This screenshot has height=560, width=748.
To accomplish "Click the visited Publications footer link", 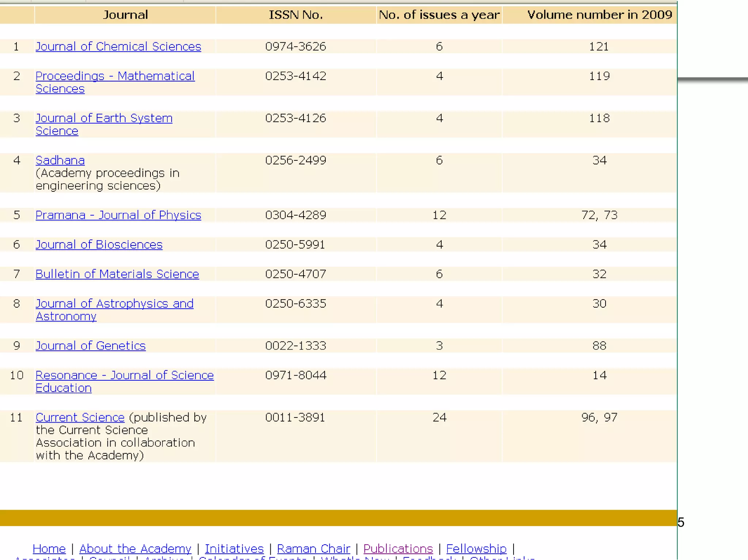I will pyautogui.click(x=398, y=549).
